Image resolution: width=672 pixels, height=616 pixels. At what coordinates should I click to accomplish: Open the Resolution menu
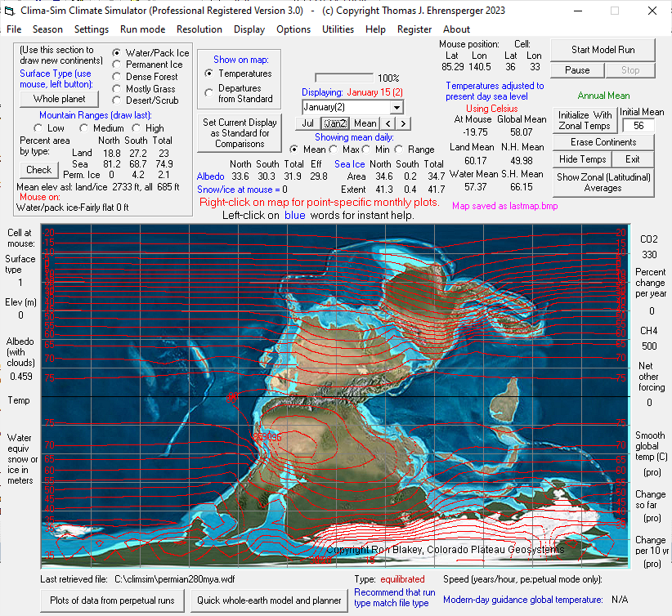pyautogui.click(x=199, y=29)
